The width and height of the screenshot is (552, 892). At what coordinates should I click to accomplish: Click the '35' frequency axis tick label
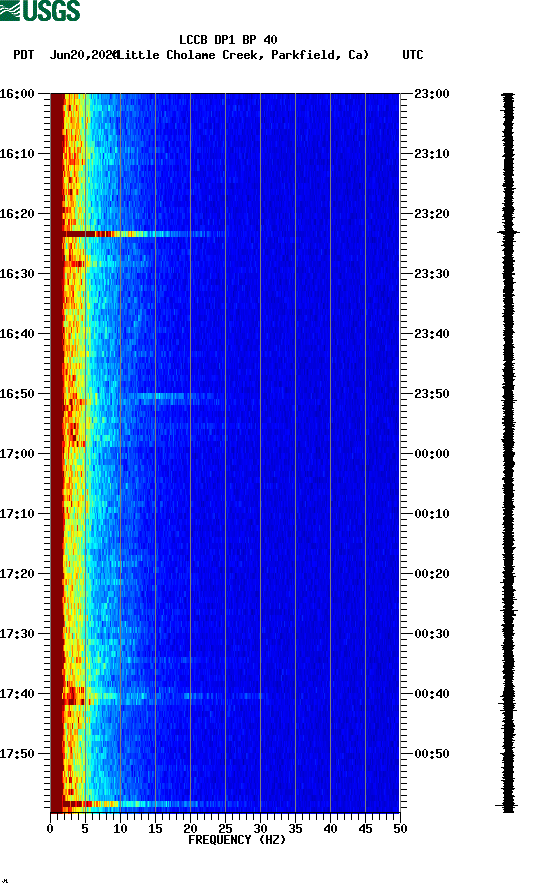tap(295, 829)
